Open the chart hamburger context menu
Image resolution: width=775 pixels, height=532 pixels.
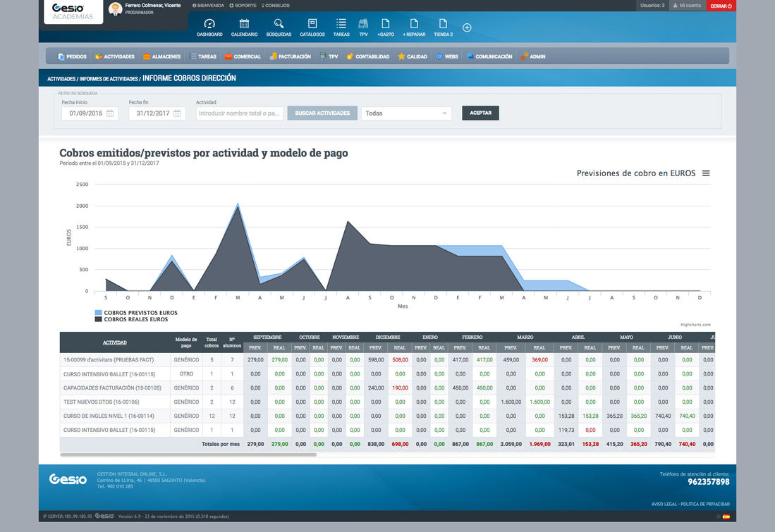click(x=707, y=173)
